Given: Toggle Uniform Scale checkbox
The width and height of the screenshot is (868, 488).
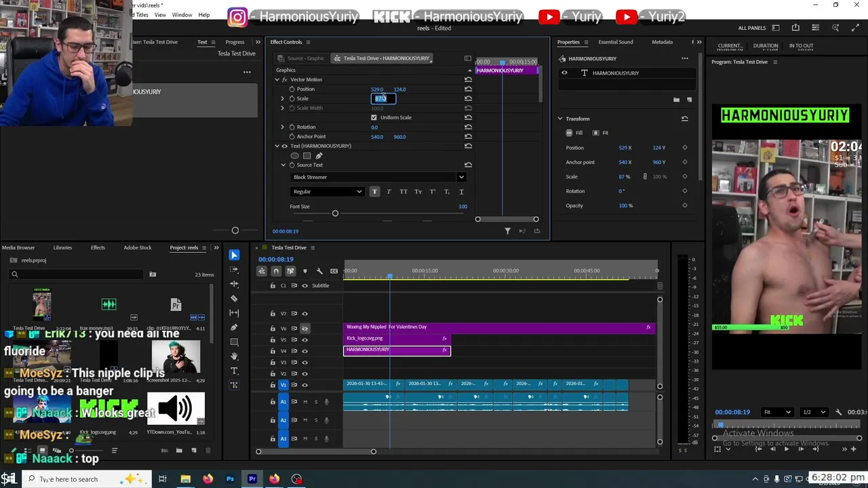Looking at the screenshot, I should point(374,117).
